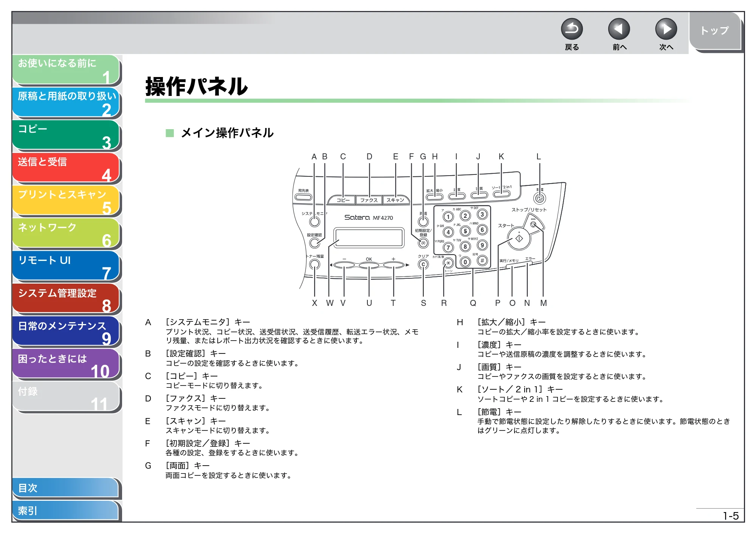This screenshot has width=756, height=534.
Task: Open chapter 11 付録
Action: pos(66,397)
